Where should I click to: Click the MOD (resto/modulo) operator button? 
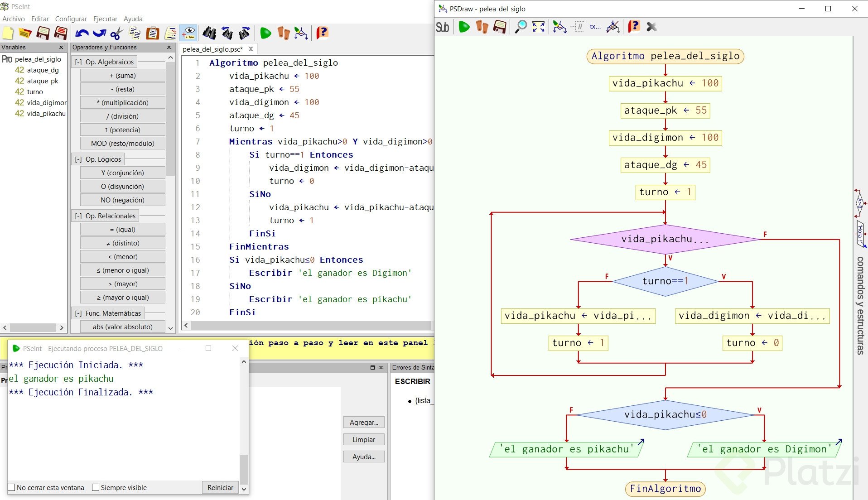coord(122,144)
